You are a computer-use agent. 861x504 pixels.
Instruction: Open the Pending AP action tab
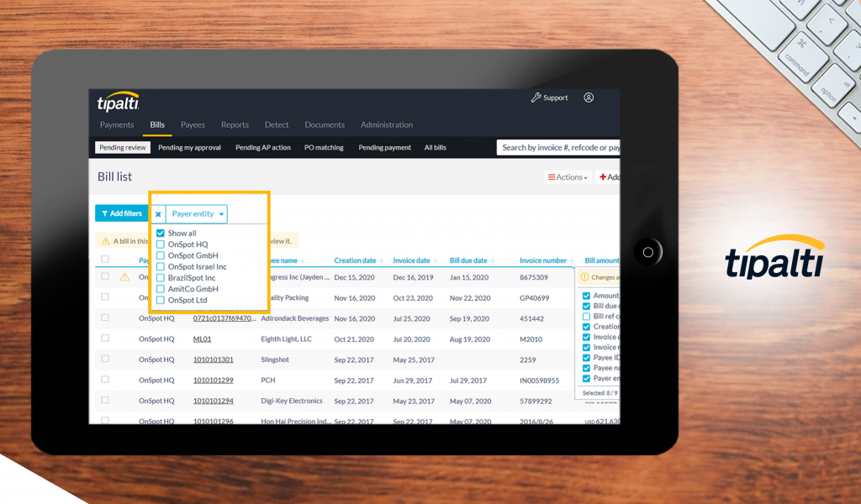(262, 148)
